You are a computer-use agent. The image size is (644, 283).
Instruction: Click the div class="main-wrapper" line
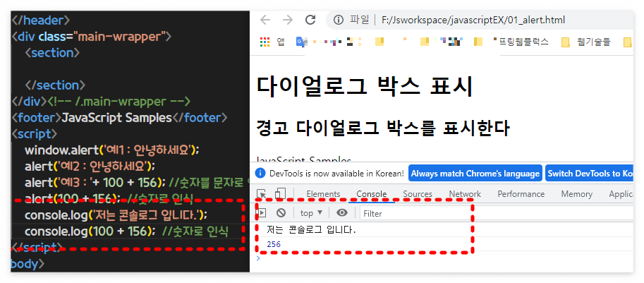[91, 37]
